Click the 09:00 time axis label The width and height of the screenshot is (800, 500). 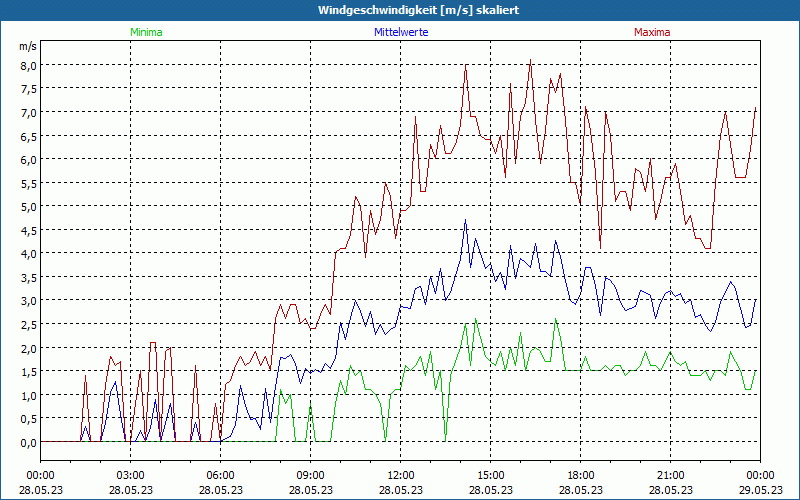[311, 476]
